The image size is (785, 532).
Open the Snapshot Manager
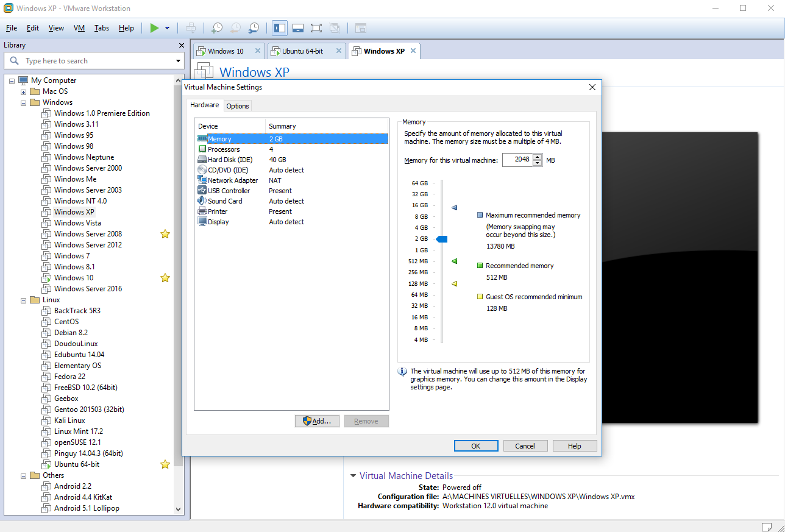(254, 28)
